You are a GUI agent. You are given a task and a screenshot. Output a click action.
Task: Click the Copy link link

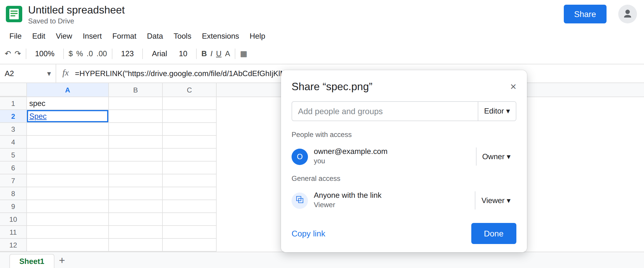pyautogui.click(x=308, y=233)
